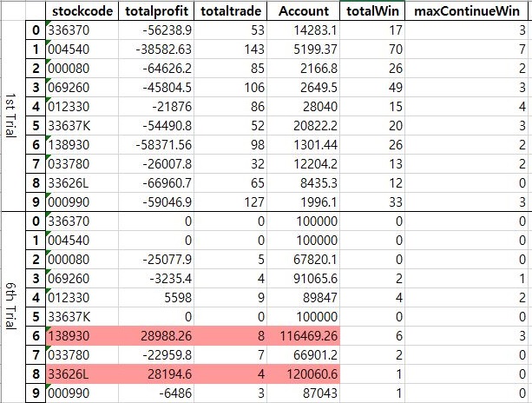Select the totalWin cell showing 6
Viewport: 532px width, 403px height.
click(372, 336)
